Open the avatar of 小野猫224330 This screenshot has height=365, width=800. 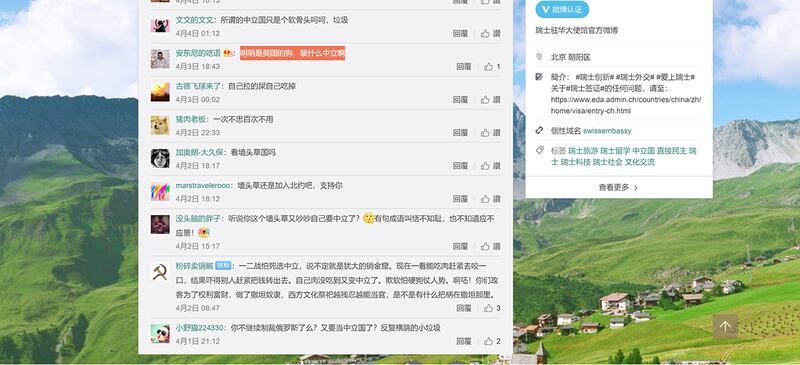[x=160, y=333]
